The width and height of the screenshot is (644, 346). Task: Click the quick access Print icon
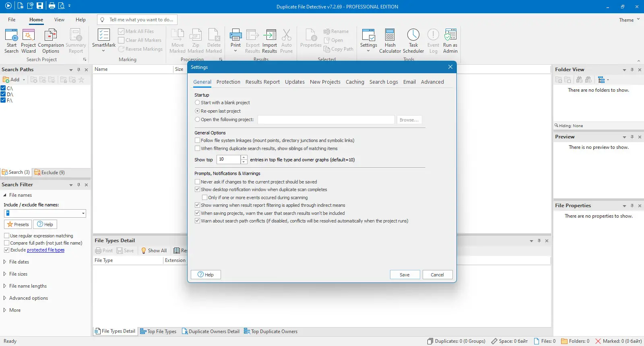coord(52,6)
